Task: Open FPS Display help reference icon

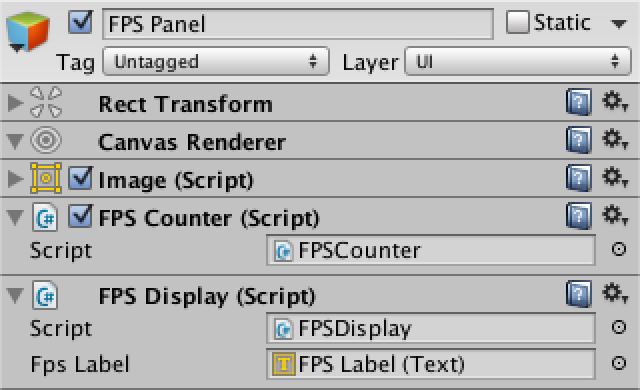Action: tap(579, 294)
